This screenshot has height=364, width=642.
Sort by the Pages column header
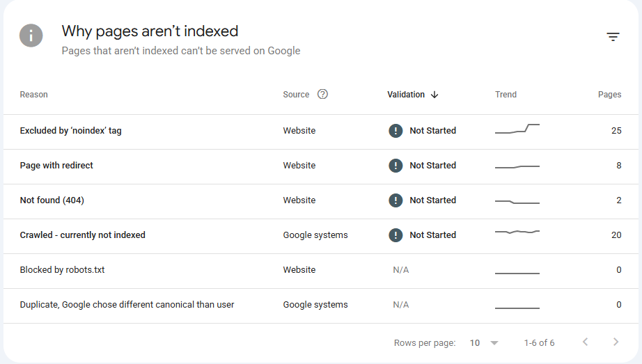[610, 95]
